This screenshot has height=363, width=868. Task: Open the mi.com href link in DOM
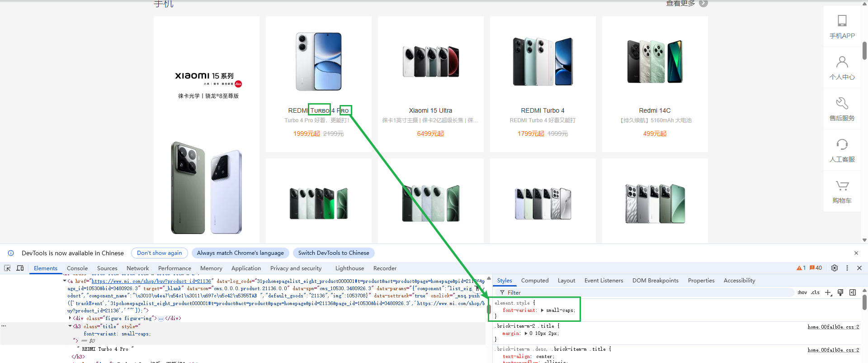pos(151,281)
